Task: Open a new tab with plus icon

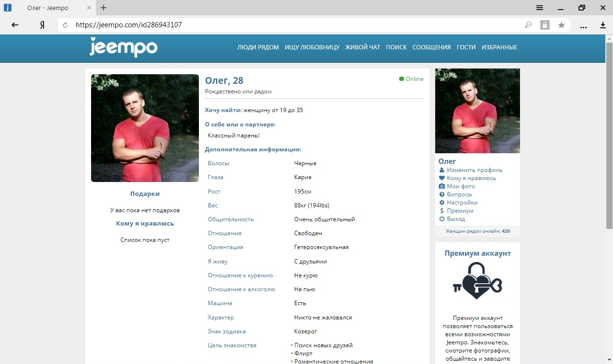Action: [104, 8]
